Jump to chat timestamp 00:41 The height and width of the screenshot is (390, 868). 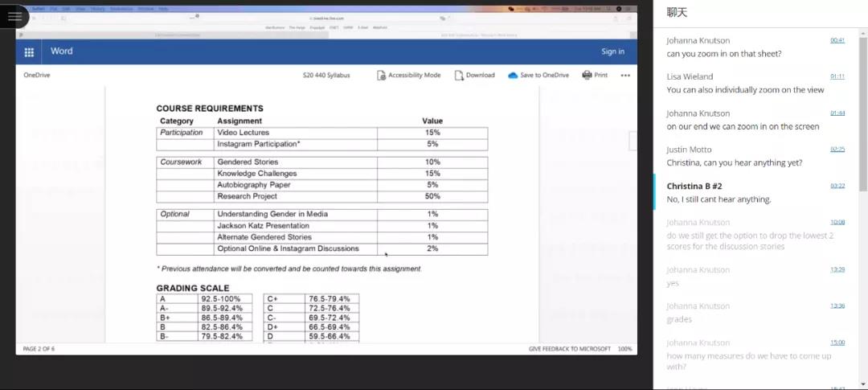(x=837, y=40)
